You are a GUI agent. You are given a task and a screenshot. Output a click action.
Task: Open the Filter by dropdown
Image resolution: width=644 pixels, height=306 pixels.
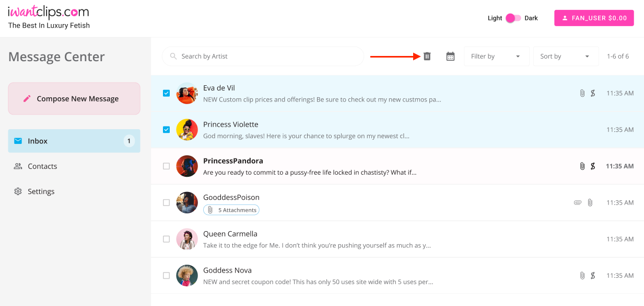[496, 56]
